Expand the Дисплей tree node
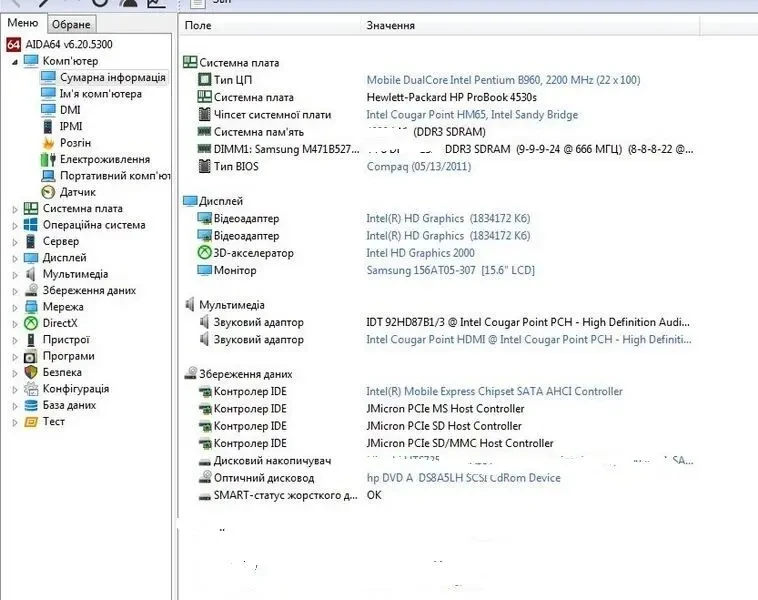The height and width of the screenshot is (600, 758). 15,259
